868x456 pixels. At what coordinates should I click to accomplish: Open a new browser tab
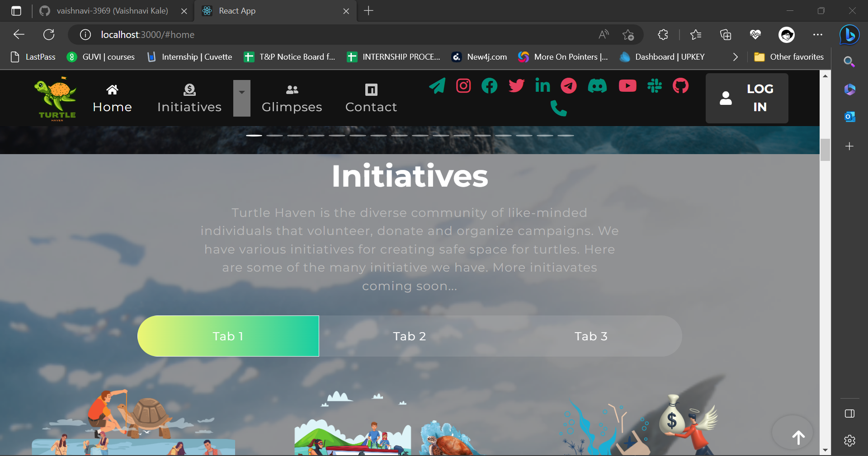(x=368, y=11)
